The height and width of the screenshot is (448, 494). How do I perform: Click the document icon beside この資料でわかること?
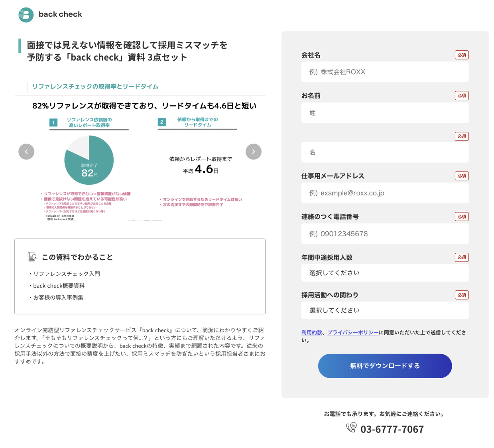coord(32,257)
